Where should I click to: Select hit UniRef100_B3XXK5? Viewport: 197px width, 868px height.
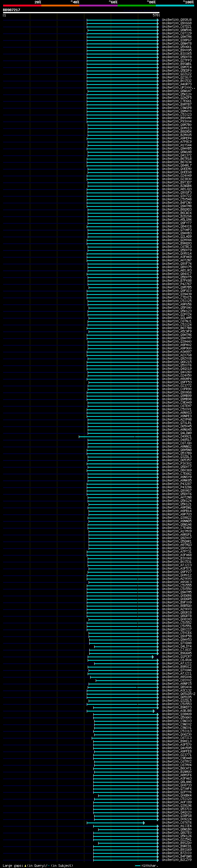[176, 54]
